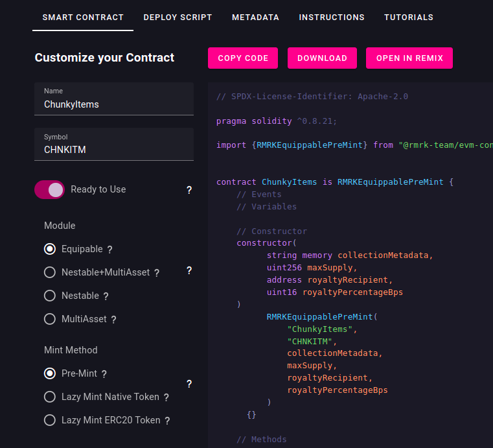Click help icon beside Lazy Mint ERC20 Token
The height and width of the screenshot is (448, 493).
167,421
